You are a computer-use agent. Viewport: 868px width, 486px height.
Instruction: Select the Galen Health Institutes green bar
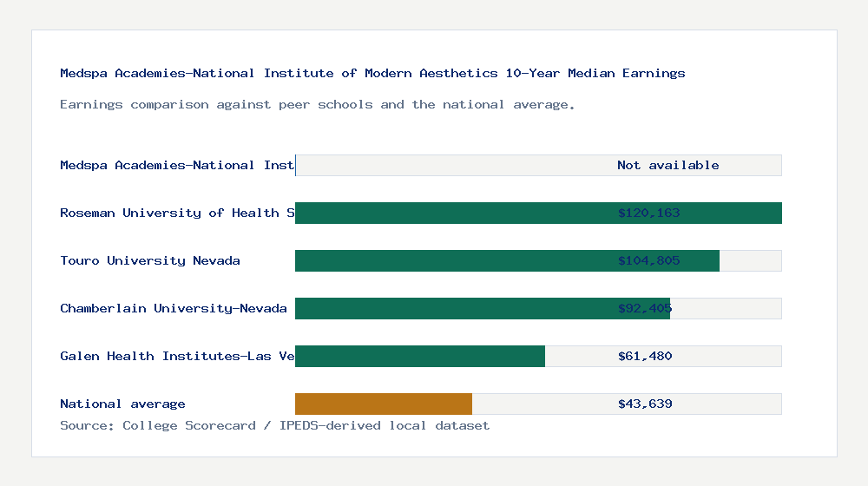(420, 356)
